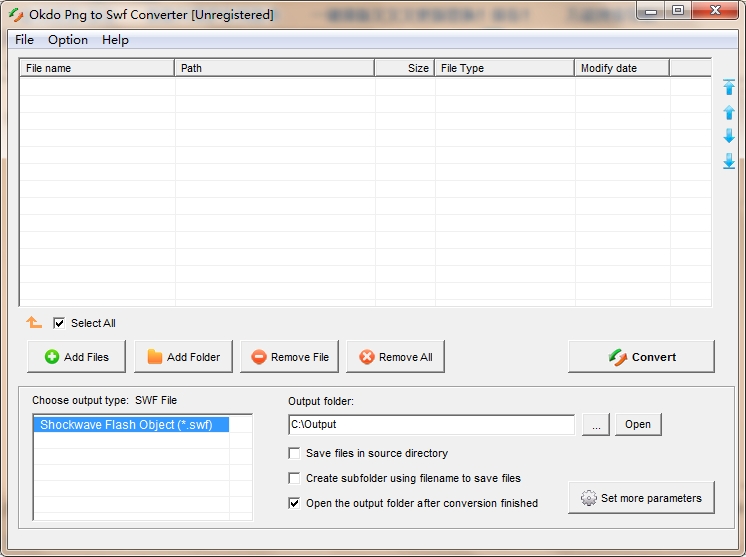Viewport: 746px width, 557px height.
Task: Click the Add Files button
Action: [77, 357]
